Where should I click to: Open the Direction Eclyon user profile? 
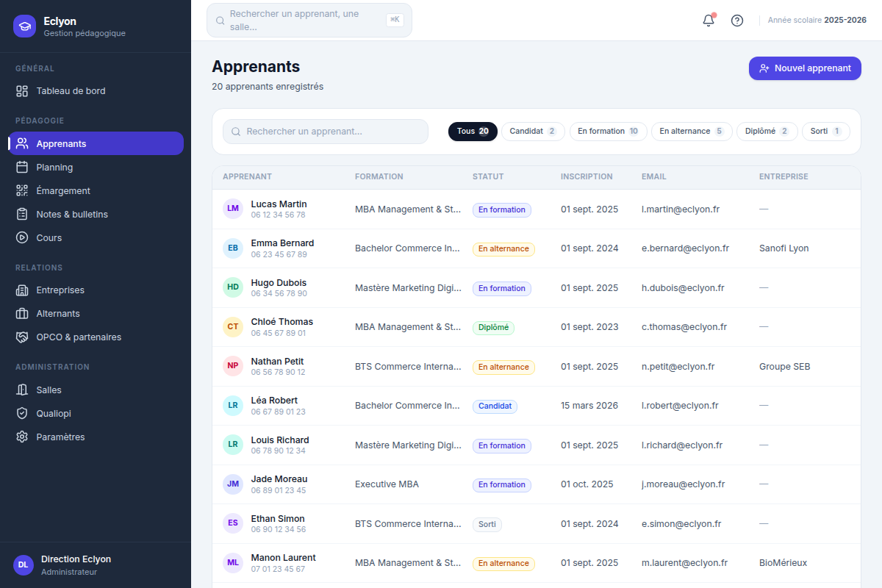click(x=96, y=564)
